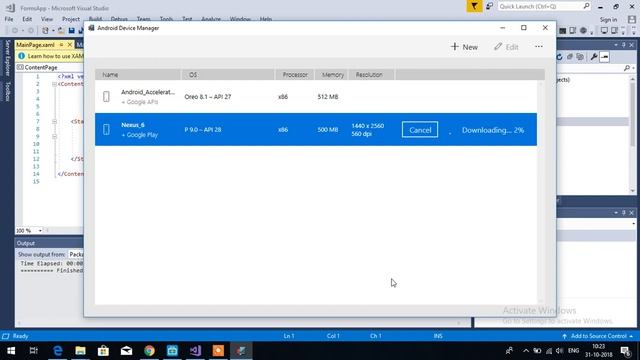Sort devices by the OS column header

[228, 75]
